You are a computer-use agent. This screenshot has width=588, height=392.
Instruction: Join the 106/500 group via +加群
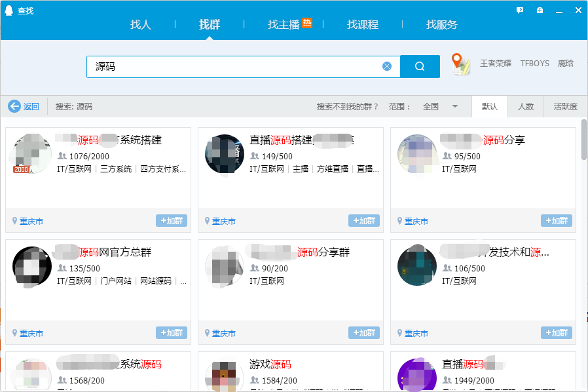point(556,332)
